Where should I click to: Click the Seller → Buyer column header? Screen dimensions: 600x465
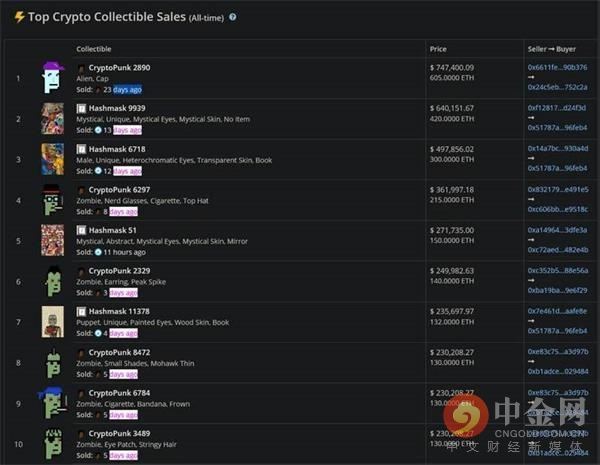551,49
